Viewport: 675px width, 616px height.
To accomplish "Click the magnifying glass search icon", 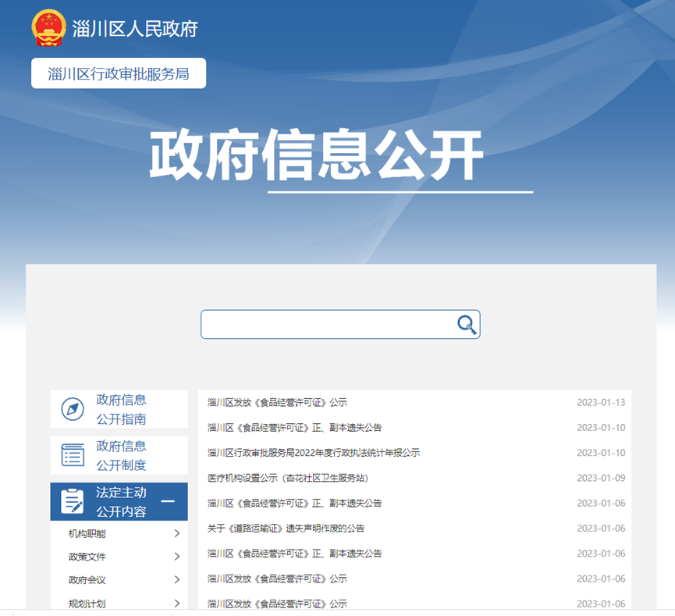I will 467,325.
